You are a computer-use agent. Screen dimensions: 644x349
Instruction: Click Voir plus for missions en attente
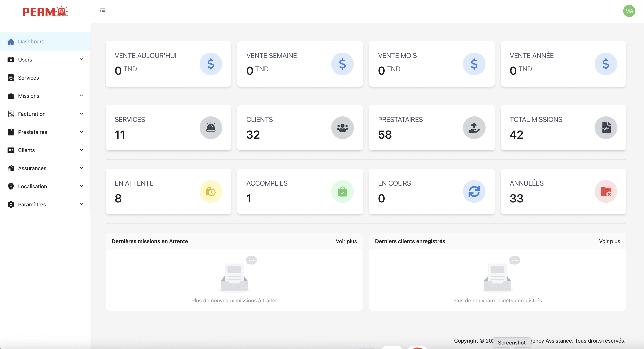[x=346, y=241]
